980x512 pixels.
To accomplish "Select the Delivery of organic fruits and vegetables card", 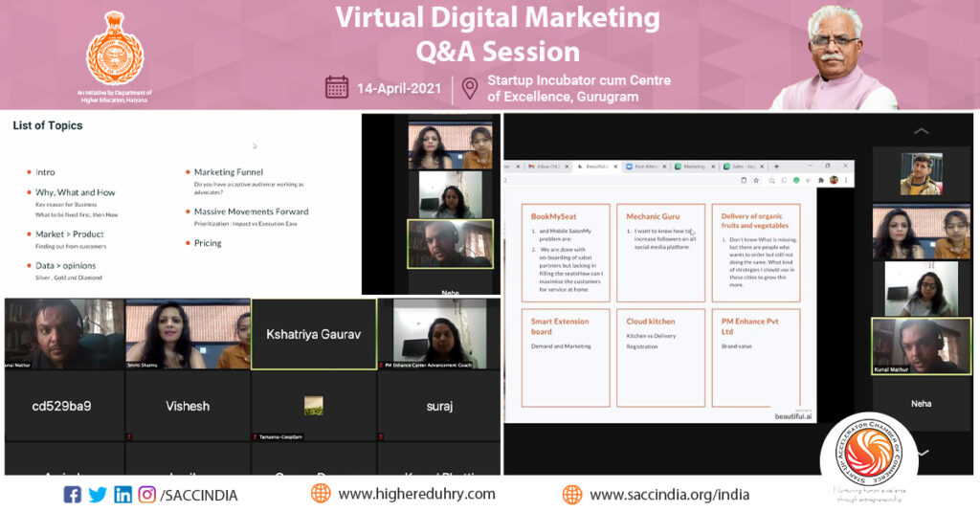I will (756, 253).
